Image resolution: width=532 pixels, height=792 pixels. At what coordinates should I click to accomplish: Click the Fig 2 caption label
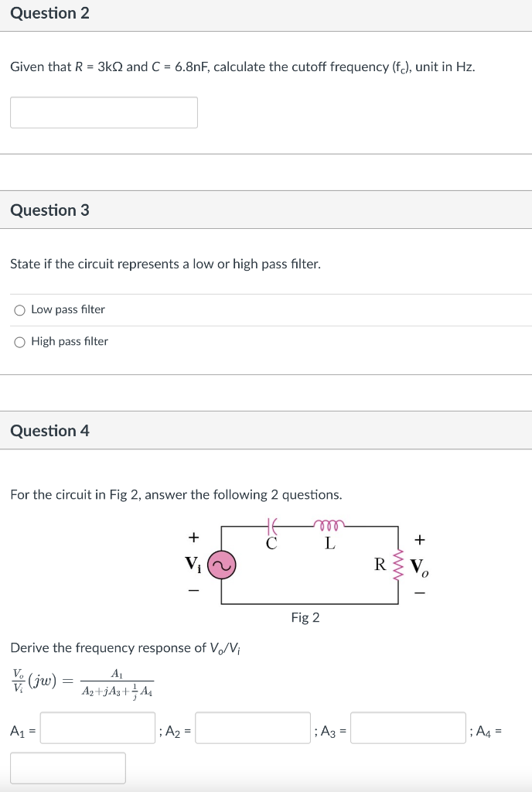point(305,617)
